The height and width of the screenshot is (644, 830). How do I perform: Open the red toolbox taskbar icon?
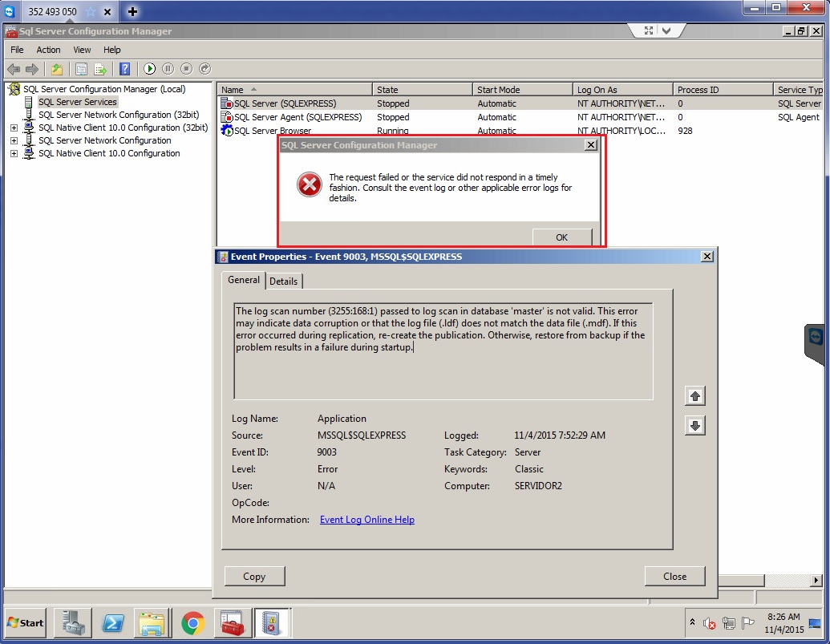coord(233,623)
